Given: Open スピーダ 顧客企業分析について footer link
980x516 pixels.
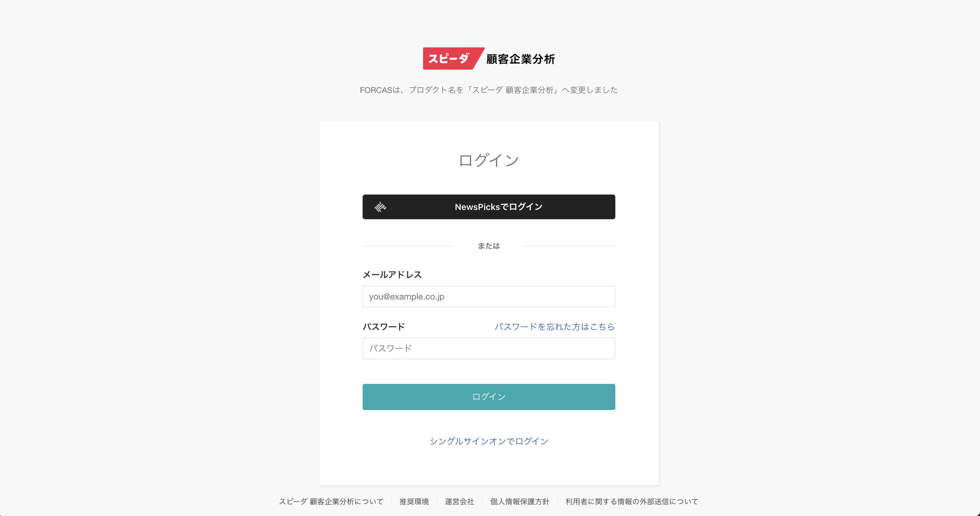Looking at the screenshot, I should [x=331, y=502].
